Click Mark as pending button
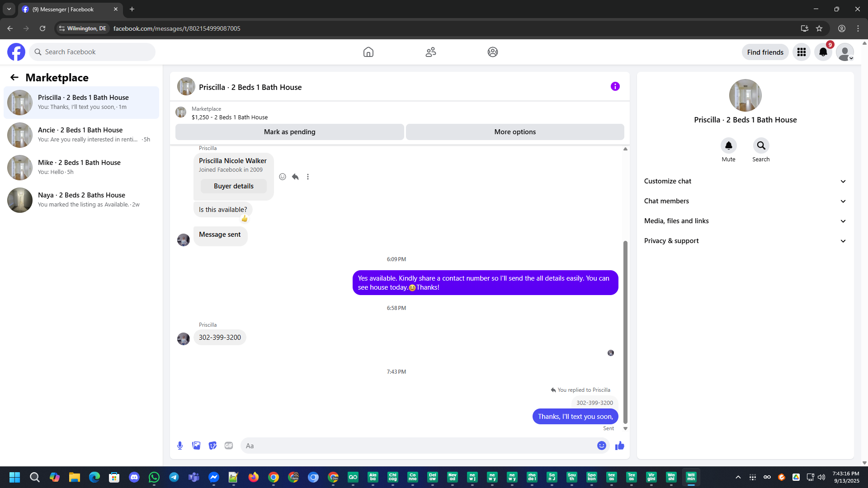This screenshot has width=868, height=488. 289,132
